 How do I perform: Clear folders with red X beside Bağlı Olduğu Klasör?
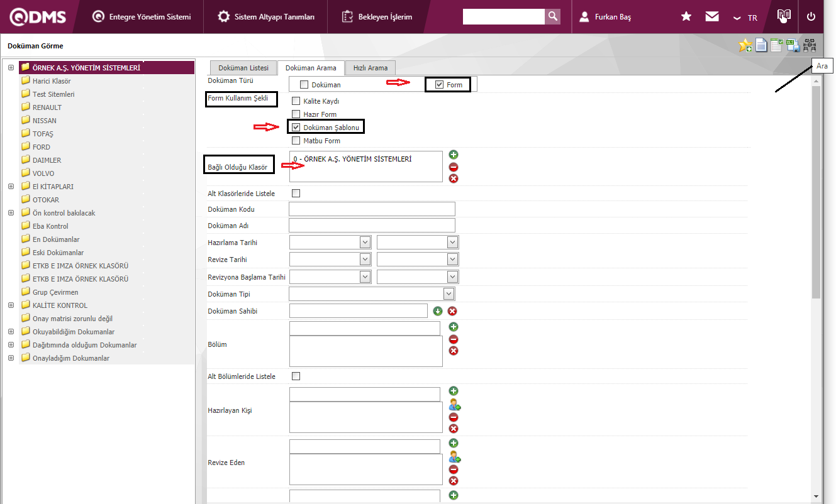pyautogui.click(x=454, y=178)
